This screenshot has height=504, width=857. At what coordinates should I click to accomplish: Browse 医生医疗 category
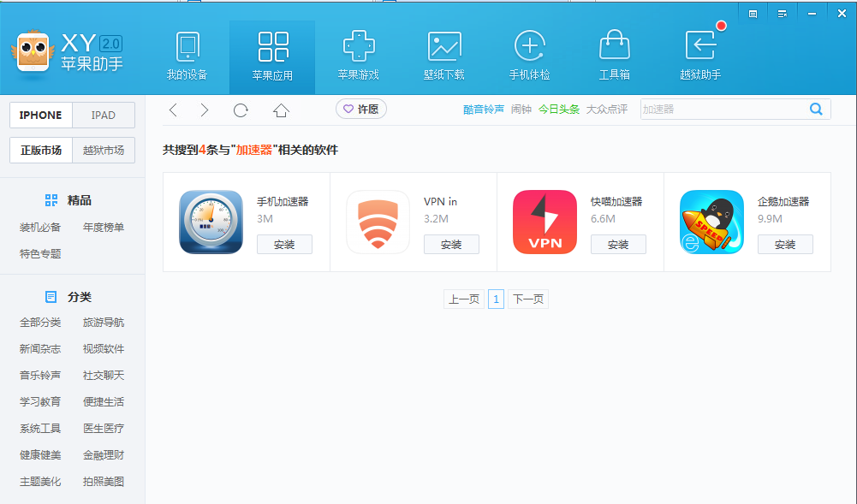[104, 428]
